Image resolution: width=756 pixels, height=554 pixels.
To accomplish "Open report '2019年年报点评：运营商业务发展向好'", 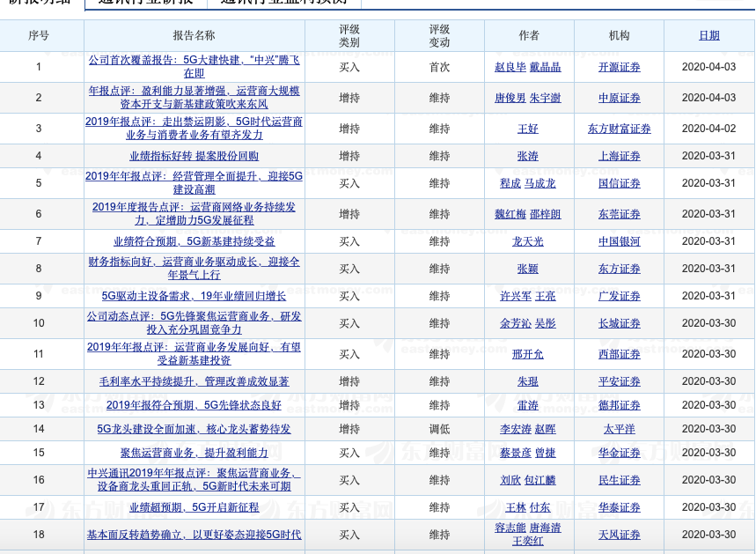I will (195, 354).
